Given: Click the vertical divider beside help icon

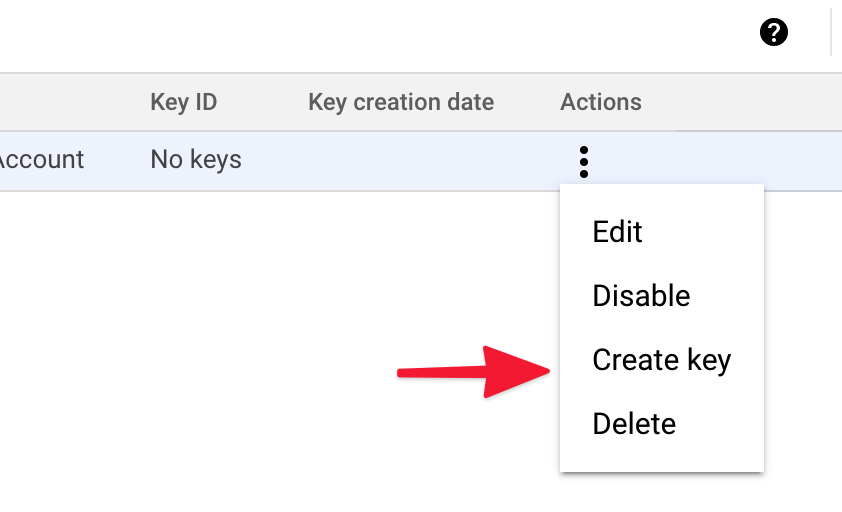Looking at the screenshot, I should pyautogui.click(x=831, y=33).
